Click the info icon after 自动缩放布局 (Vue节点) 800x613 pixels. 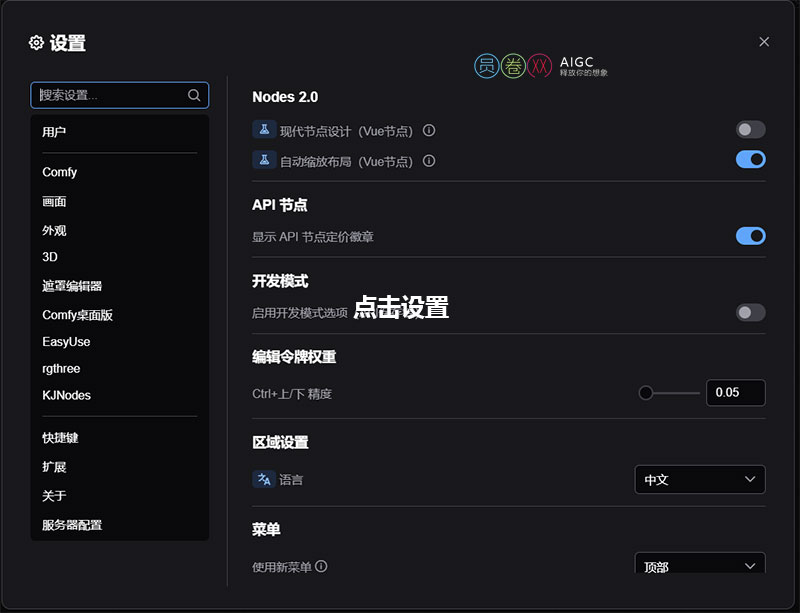coord(429,160)
